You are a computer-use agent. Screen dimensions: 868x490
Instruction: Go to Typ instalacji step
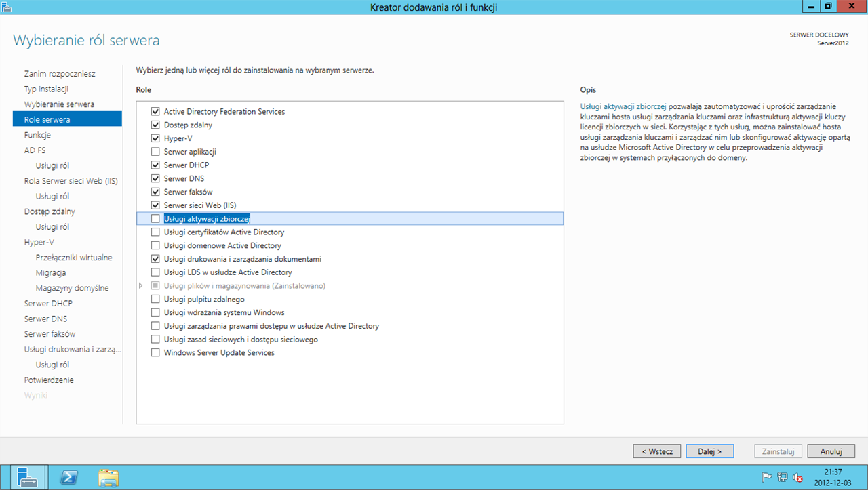point(46,89)
